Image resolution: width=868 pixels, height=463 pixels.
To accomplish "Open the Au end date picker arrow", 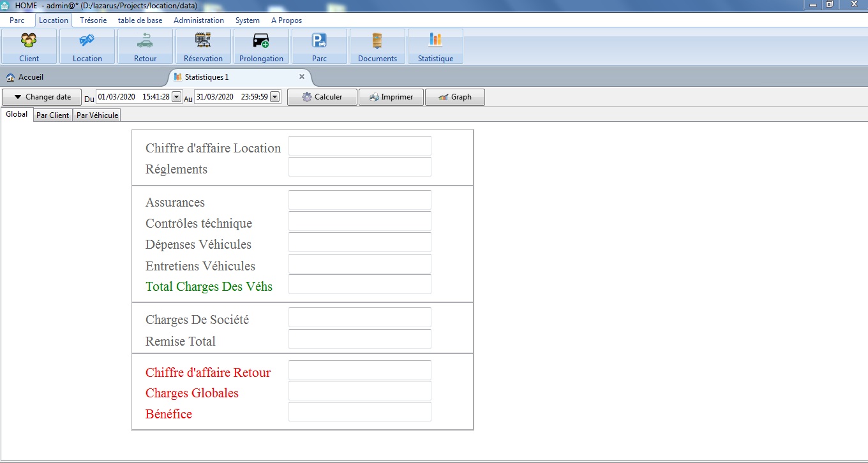I will [275, 98].
